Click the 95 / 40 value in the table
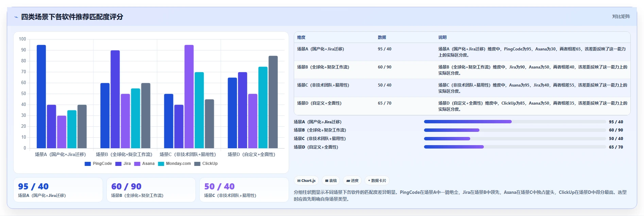This screenshot has width=644, height=216. (x=385, y=49)
